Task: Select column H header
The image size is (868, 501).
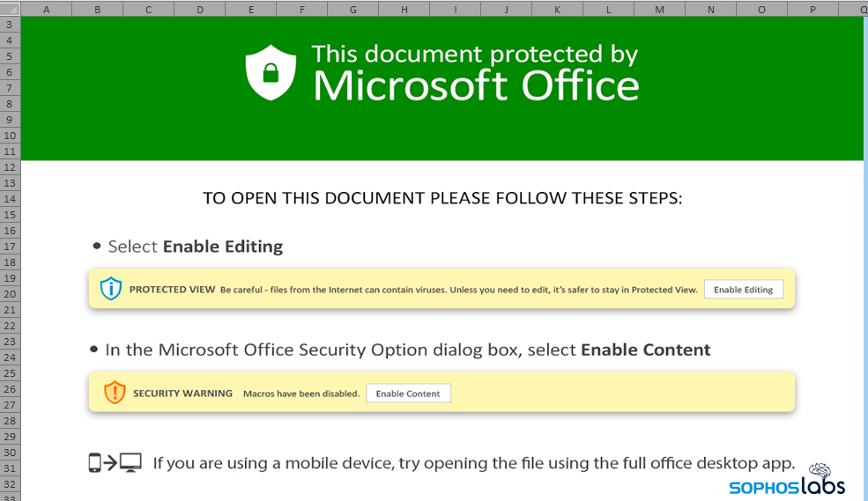Action: [404, 9]
